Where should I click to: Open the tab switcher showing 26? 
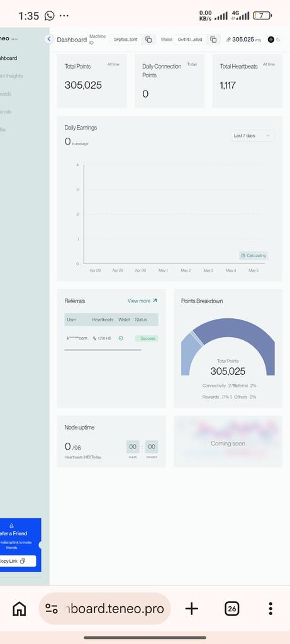click(x=231, y=609)
